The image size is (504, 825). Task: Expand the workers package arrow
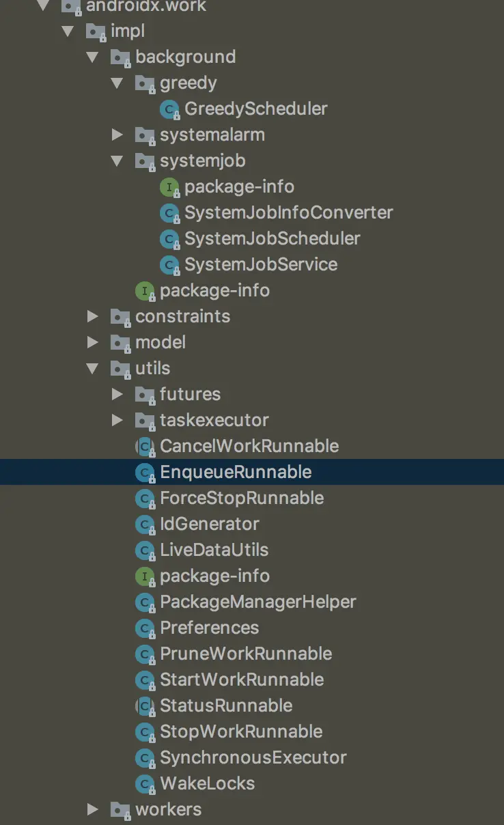pos(93,810)
